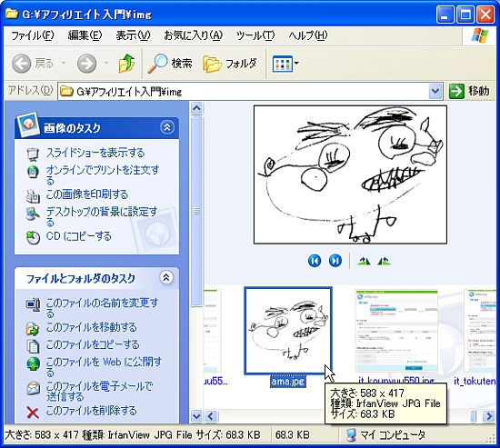Collapse the 画像のタスク panel

167,127
